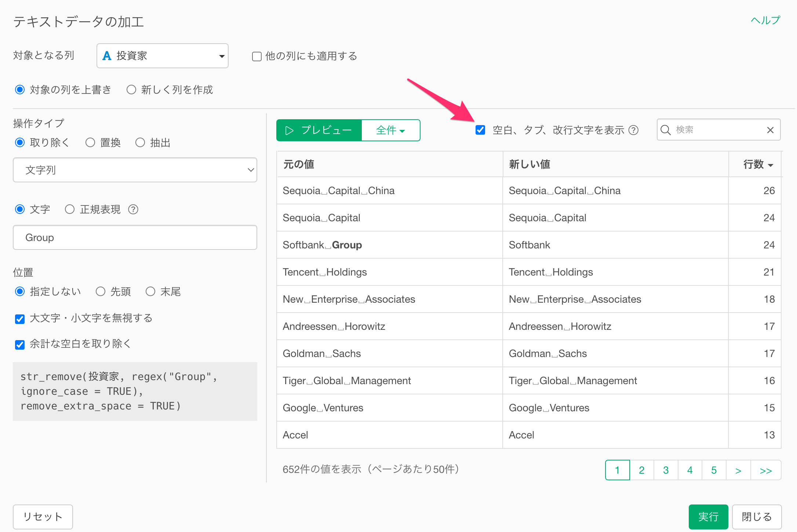Click original value Softbank Group
This screenshot has width=797, height=532.
[x=322, y=245]
